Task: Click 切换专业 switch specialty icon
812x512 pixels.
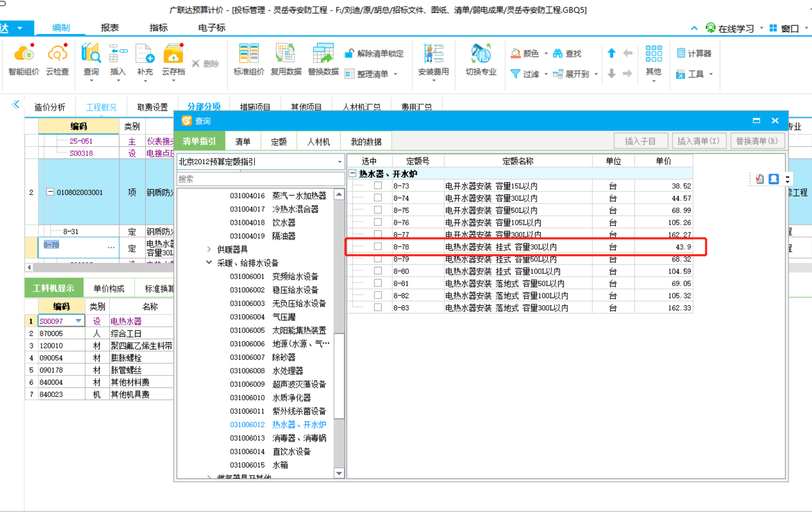Action: point(481,60)
